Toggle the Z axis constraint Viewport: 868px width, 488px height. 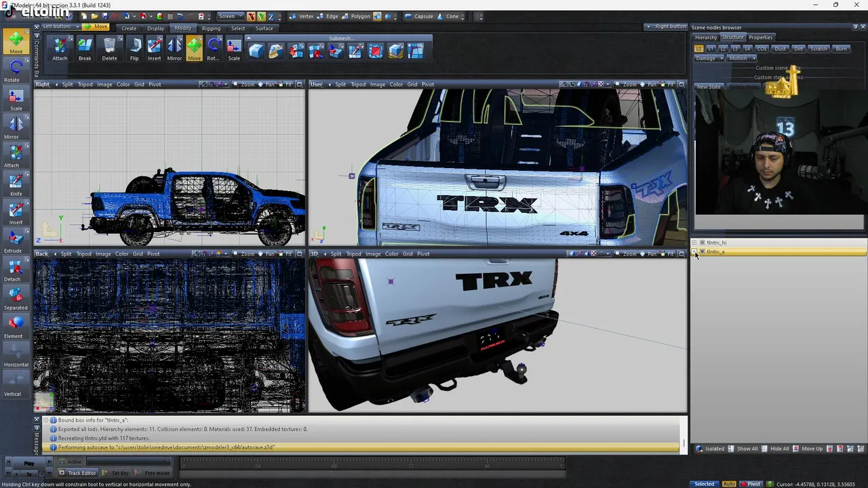point(270,16)
